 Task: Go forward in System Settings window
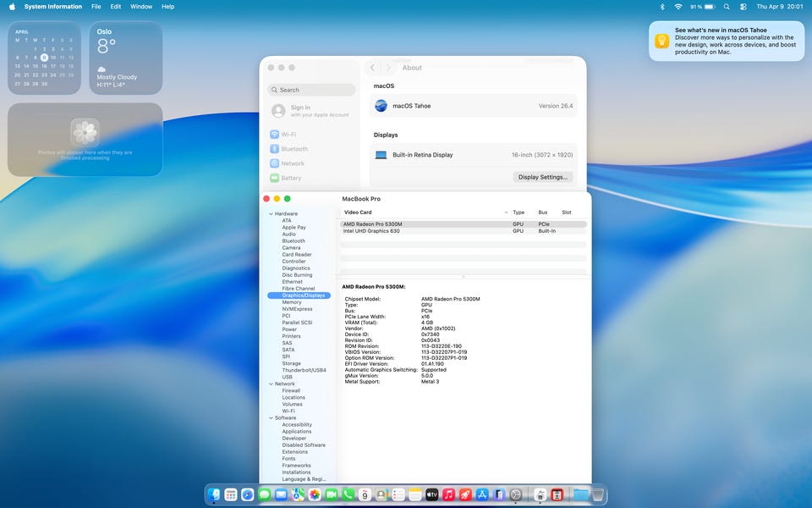click(x=388, y=68)
